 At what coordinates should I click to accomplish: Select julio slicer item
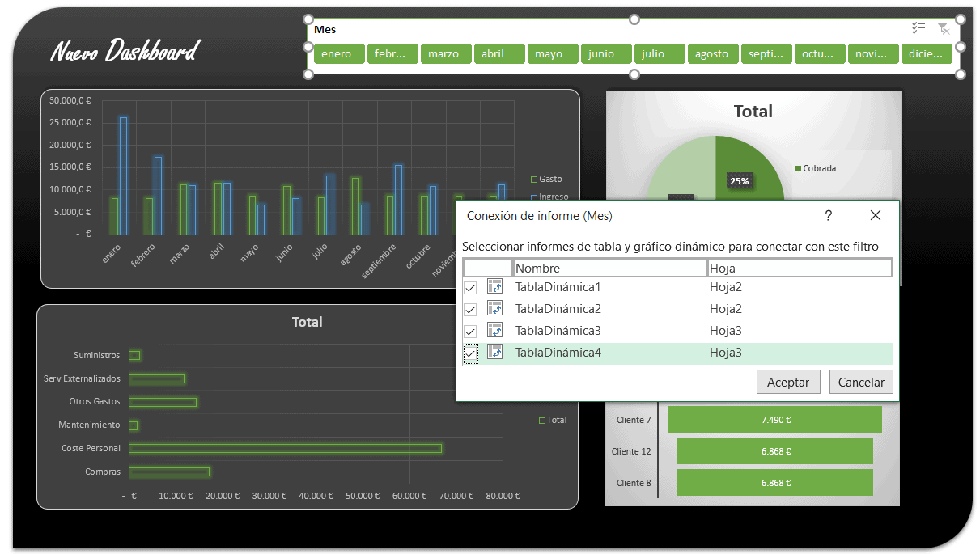point(659,54)
